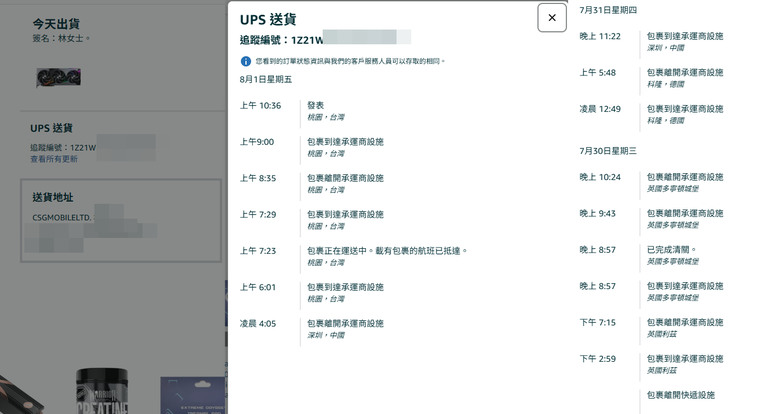Click the UPS 送貨 title in the popup
This screenshot has width=780, height=414.
pyautogui.click(x=268, y=19)
